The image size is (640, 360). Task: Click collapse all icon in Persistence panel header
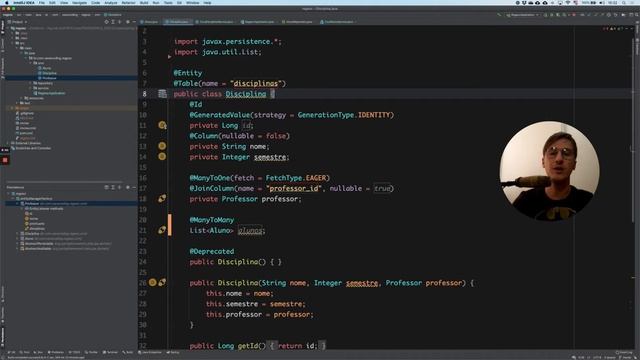[120, 187]
